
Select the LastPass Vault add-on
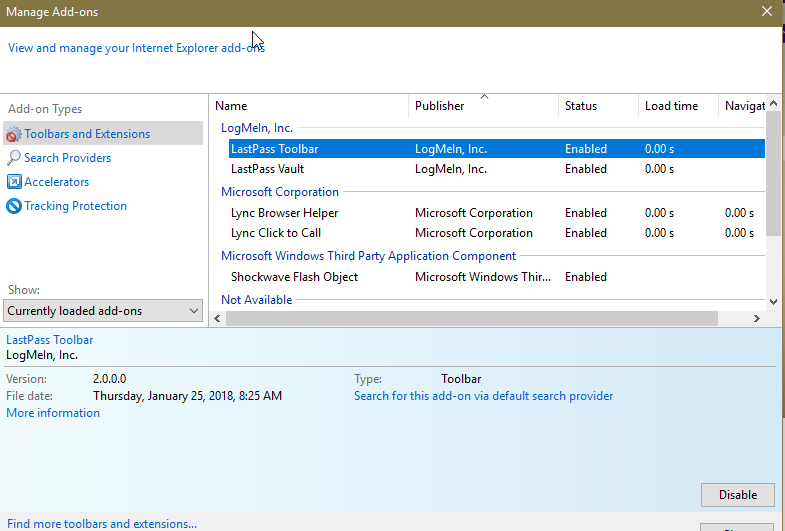[x=267, y=169]
